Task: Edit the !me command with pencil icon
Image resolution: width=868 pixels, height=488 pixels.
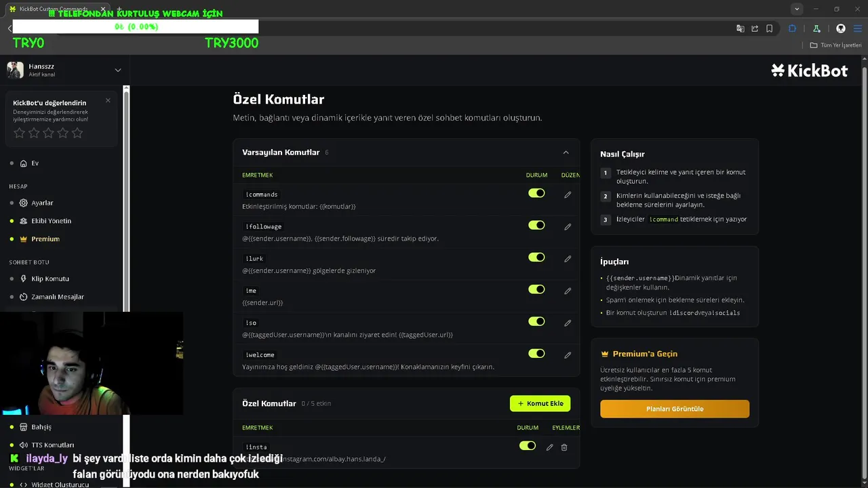Action: point(568,291)
